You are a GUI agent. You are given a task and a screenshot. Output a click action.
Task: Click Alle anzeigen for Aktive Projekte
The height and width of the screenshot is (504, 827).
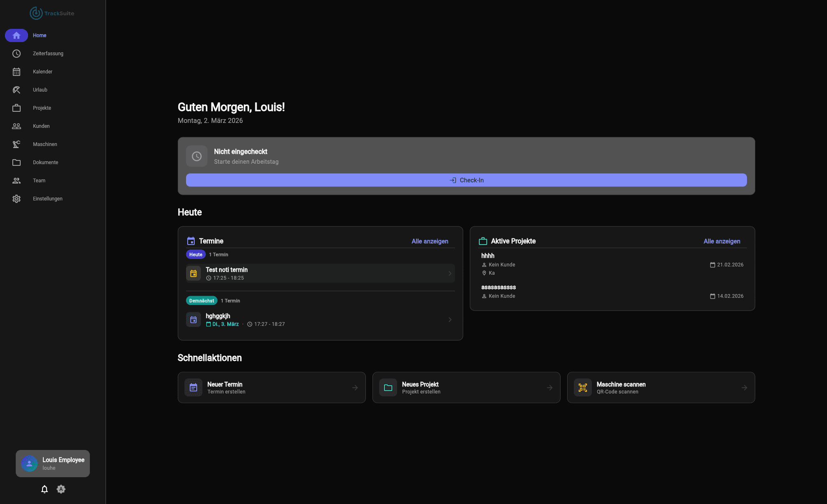tap(721, 241)
